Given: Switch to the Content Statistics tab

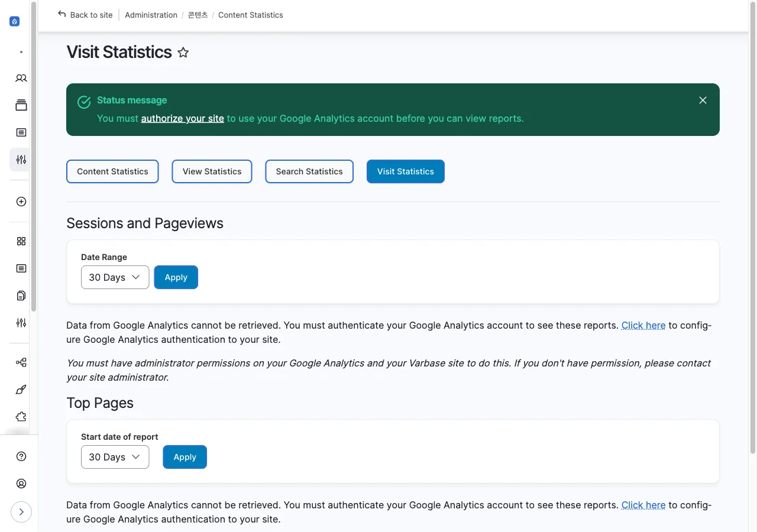Looking at the screenshot, I should 112,171.
